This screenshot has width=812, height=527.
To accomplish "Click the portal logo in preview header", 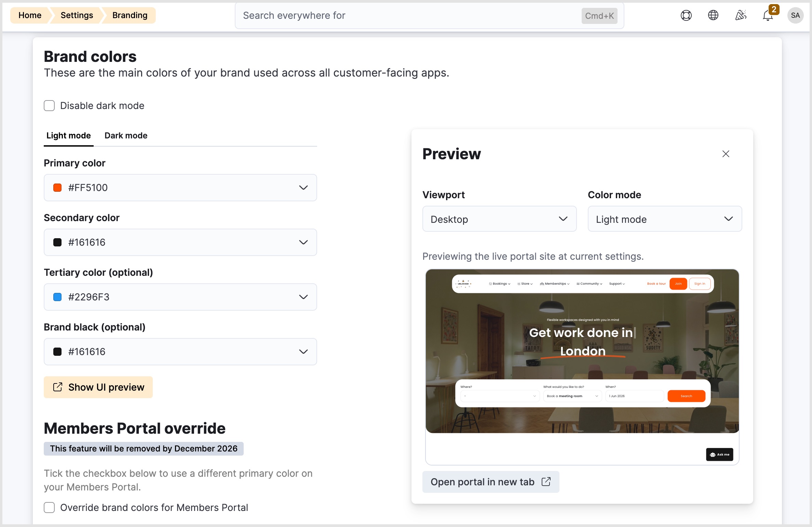I will [x=463, y=284].
